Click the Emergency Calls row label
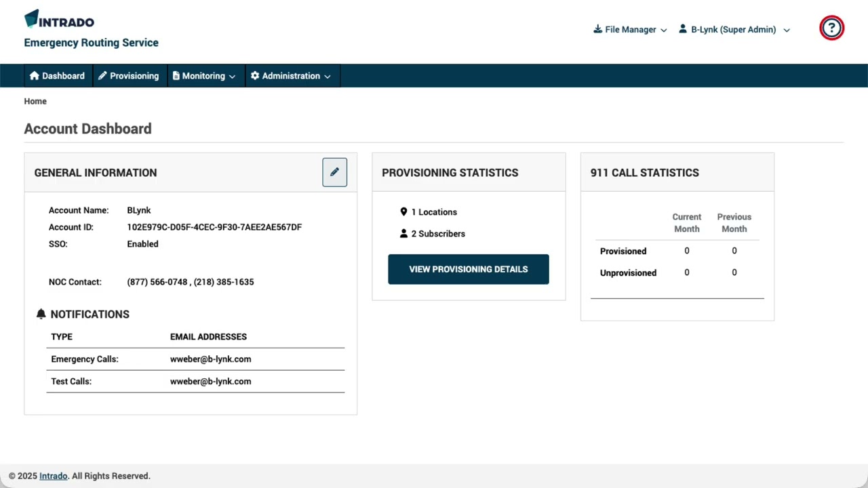The height and width of the screenshot is (488, 868). click(85, 359)
